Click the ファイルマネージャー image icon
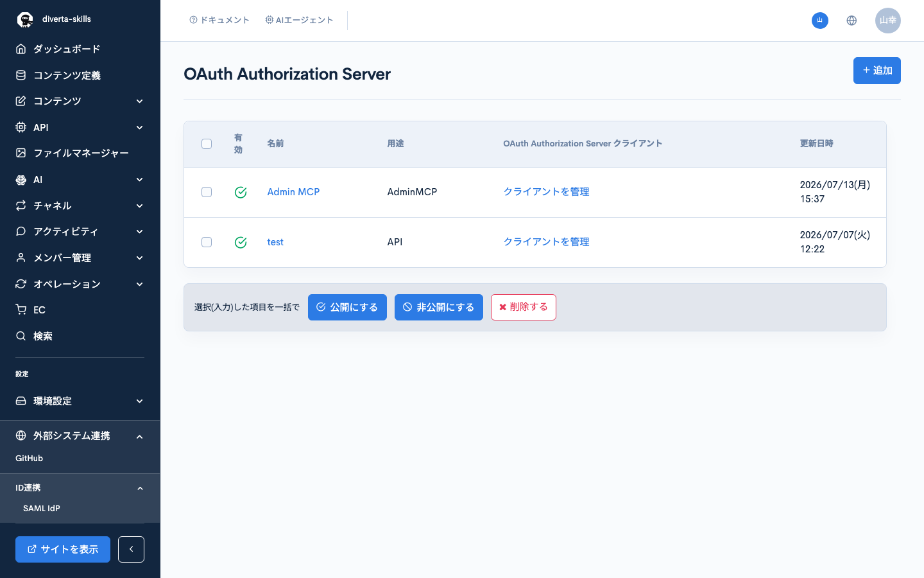Screen dimensions: 924x578 click(x=21, y=153)
